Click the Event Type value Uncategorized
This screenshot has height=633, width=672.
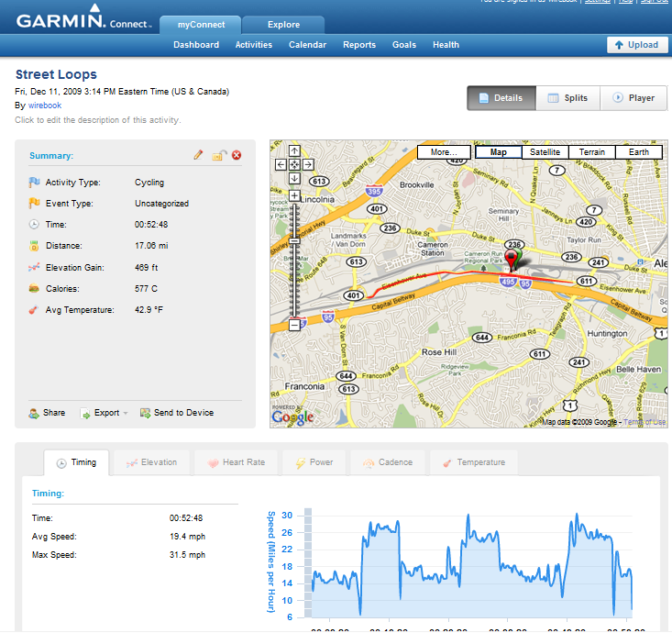pos(161,204)
